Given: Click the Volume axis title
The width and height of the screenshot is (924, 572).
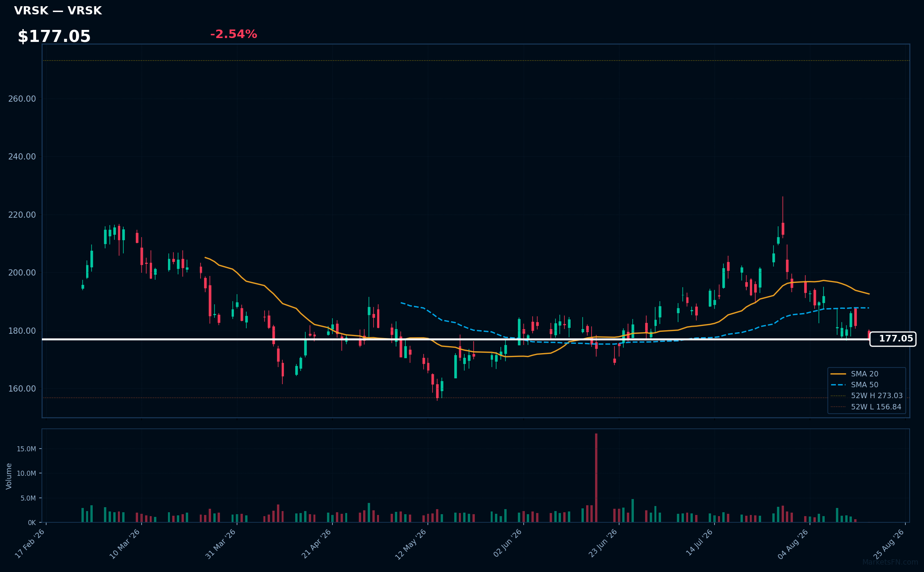Looking at the screenshot, I should [9, 476].
